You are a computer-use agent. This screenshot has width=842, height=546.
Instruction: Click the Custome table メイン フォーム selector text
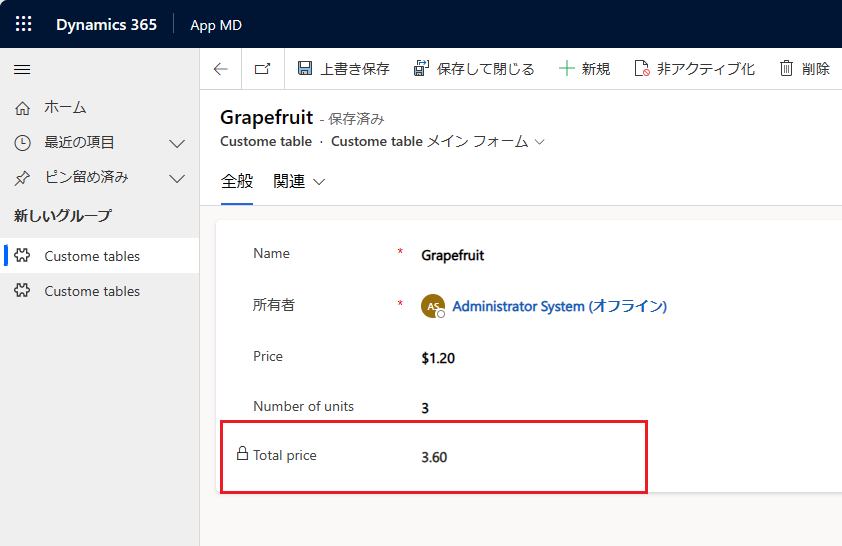tap(430, 141)
